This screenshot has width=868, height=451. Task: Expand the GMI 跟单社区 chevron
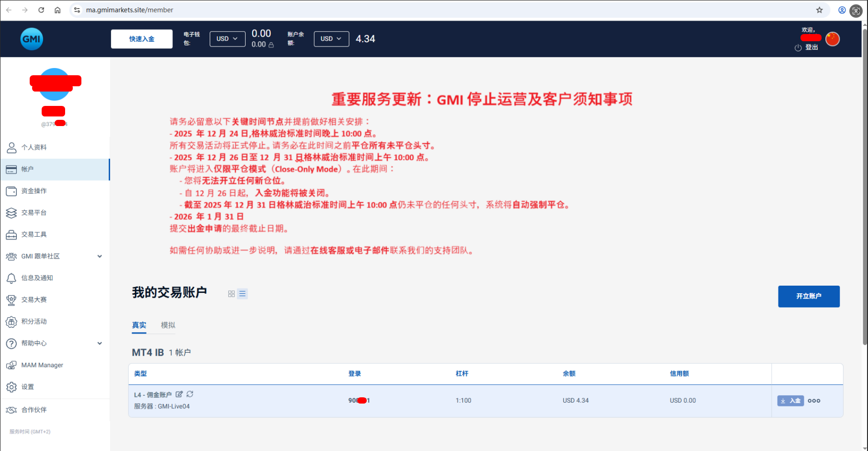tap(100, 256)
